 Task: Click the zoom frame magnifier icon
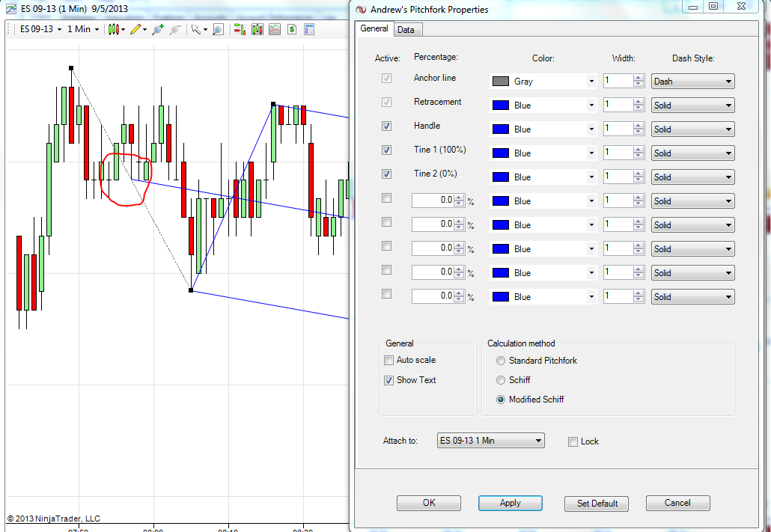[219, 29]
